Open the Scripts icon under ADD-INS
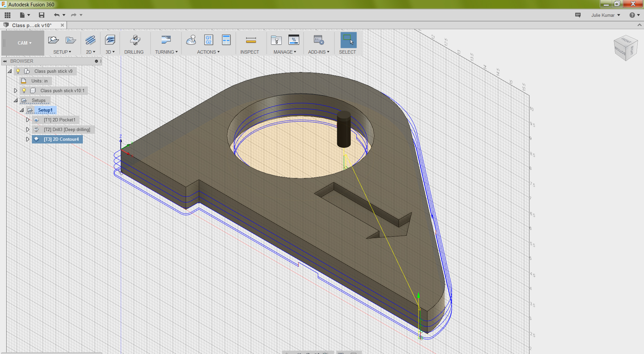This screenshot has height=354, width=644. (x=318, y=40)
